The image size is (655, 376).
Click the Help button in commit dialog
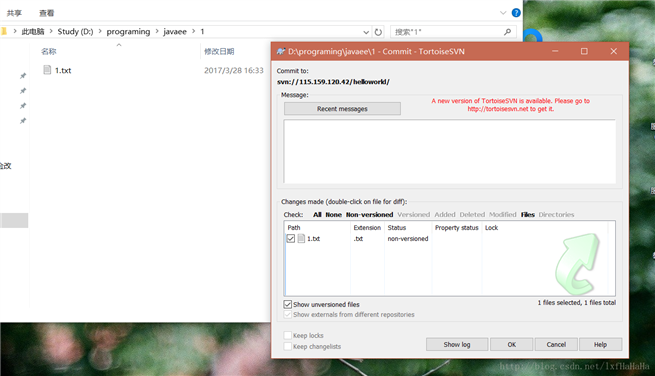[x=600, y=344]
